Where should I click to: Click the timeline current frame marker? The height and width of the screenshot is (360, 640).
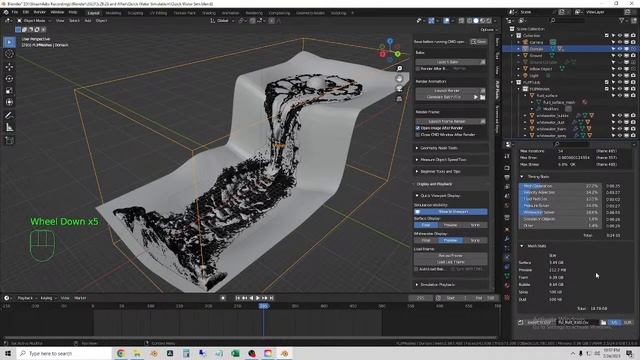(x=263, y=306)
